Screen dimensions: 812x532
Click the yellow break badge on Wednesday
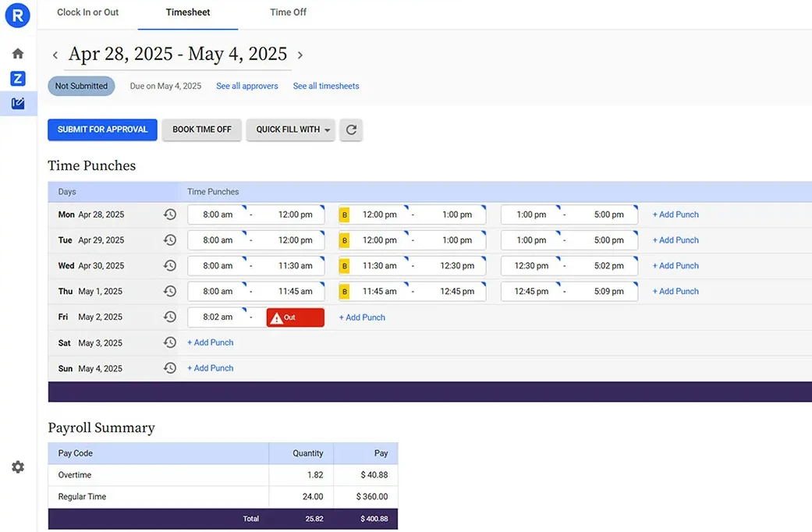point(344,266)
